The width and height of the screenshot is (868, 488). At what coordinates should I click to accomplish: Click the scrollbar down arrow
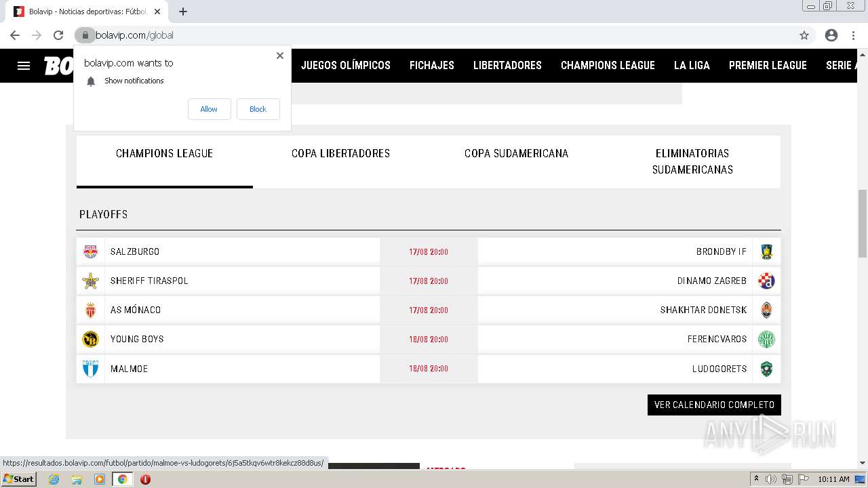pyautogui.click(x=863, y=463)
